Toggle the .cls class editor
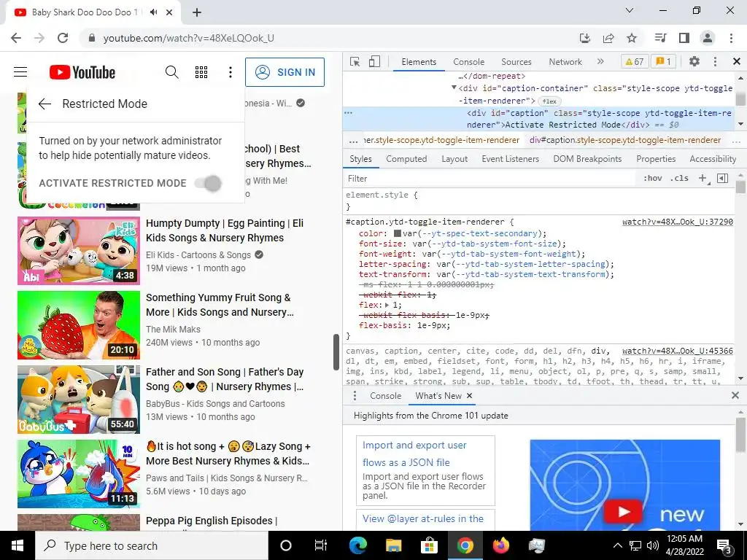 pyautogui.click(x=679, y=178)
